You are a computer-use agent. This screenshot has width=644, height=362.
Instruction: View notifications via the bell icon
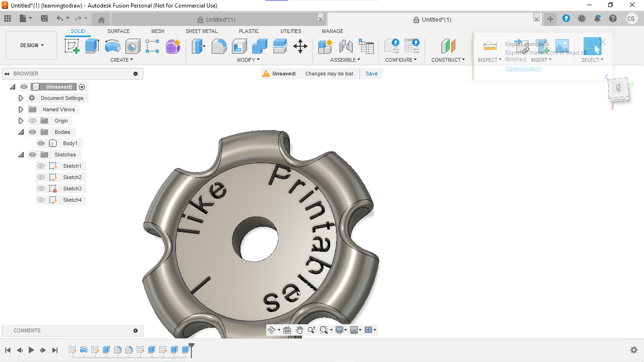[x=597, y=18]
